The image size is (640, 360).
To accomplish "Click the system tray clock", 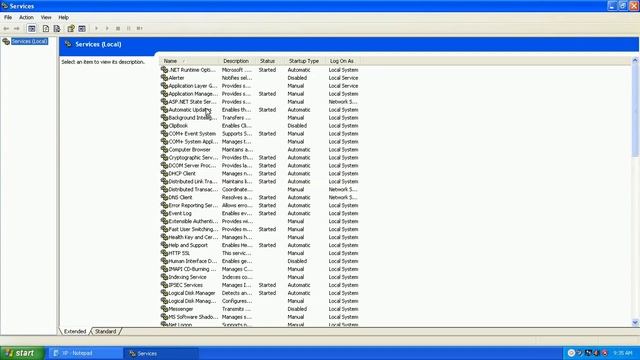I will click(x=623, y=353).
